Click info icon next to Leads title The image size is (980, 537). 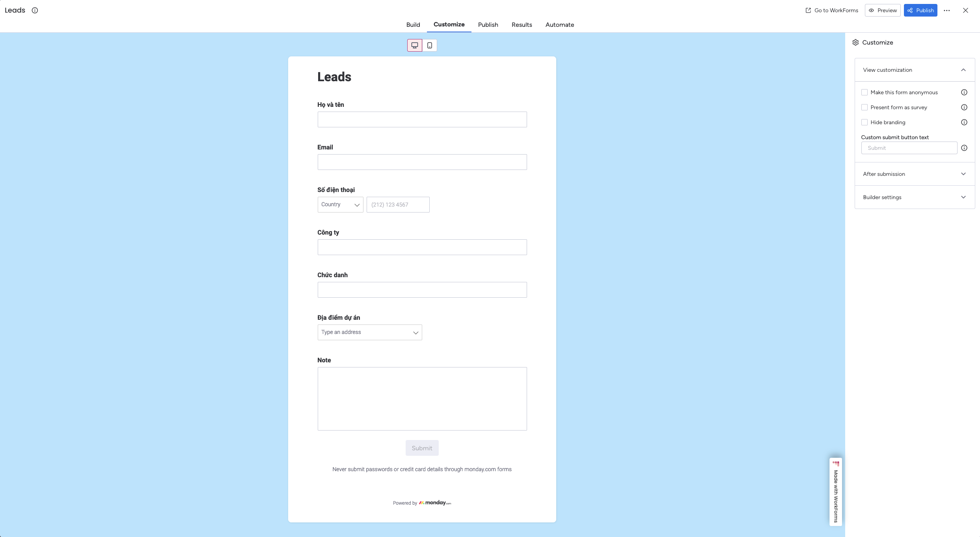point(35,10)
